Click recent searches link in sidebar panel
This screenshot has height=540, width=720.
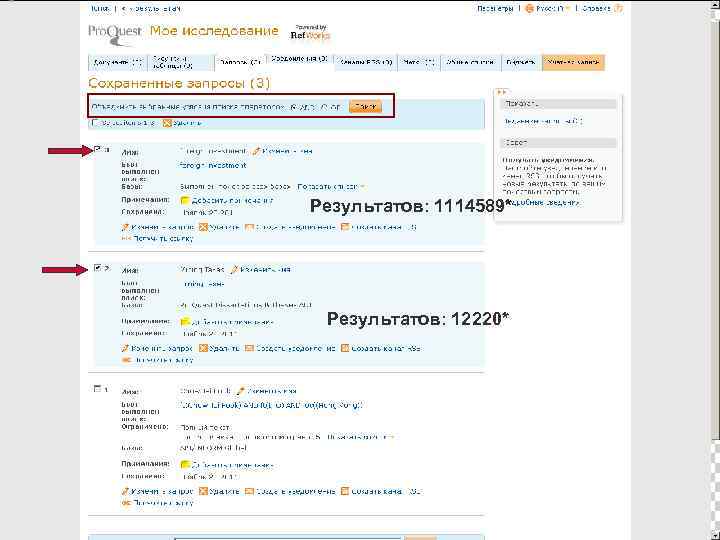click(x=544, y=122)
